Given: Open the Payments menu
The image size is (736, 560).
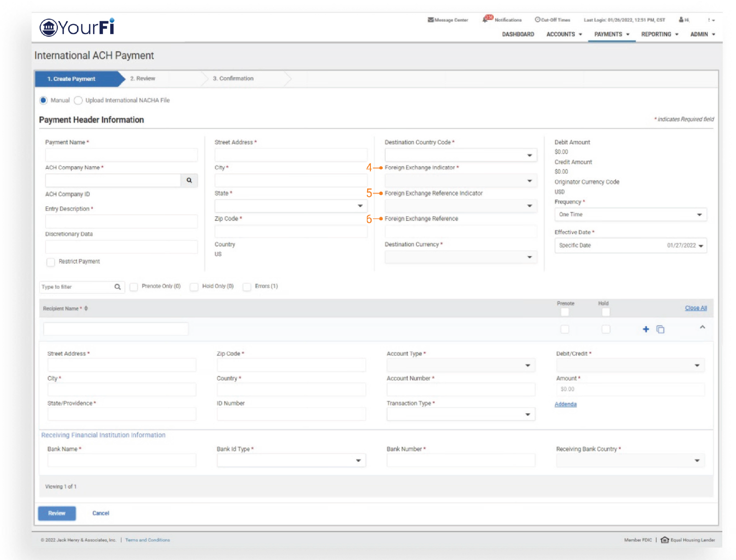Looking at the screenshot, I should (611, 34).
